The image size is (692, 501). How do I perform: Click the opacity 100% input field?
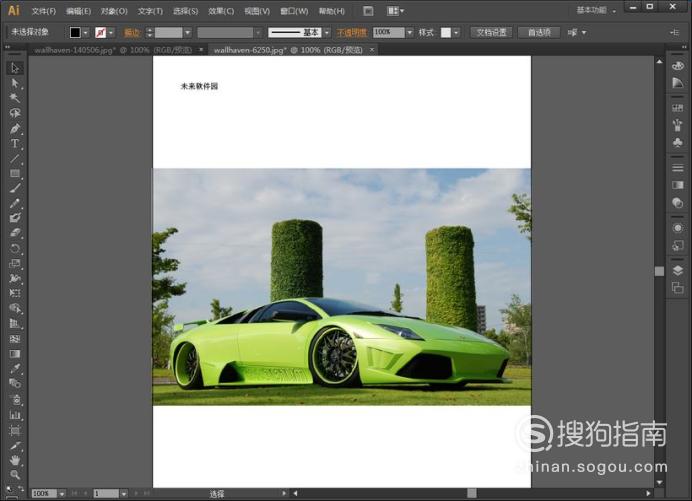click(x=388, y=33)
